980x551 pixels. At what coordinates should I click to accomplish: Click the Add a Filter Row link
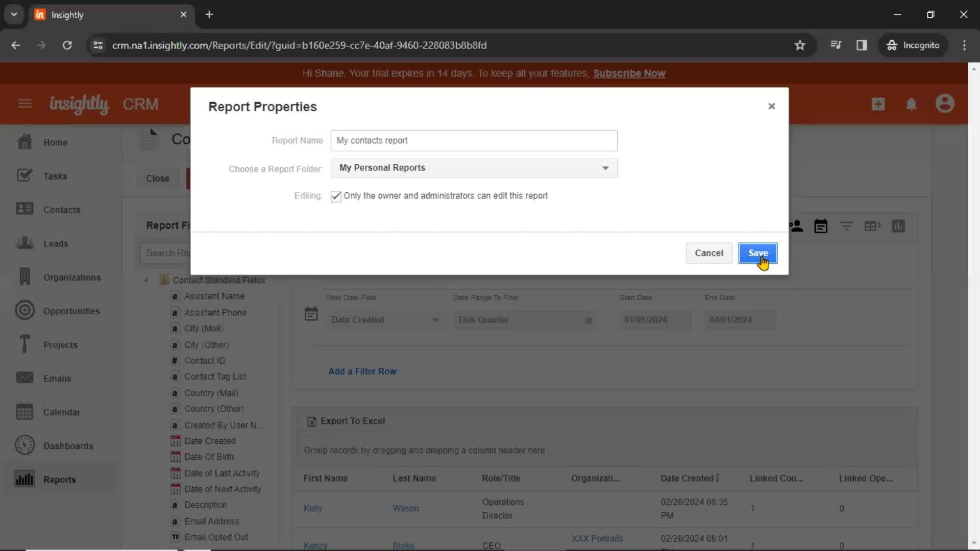pos(363,371)
